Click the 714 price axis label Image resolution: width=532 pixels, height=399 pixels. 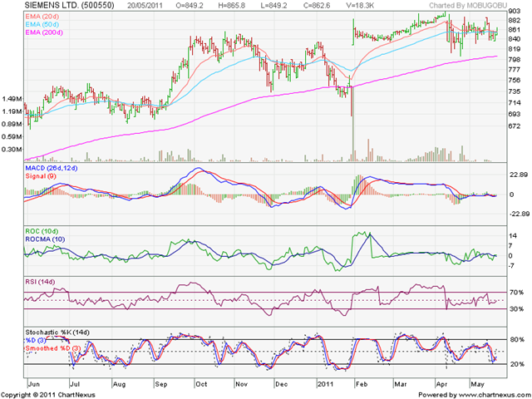515,103
